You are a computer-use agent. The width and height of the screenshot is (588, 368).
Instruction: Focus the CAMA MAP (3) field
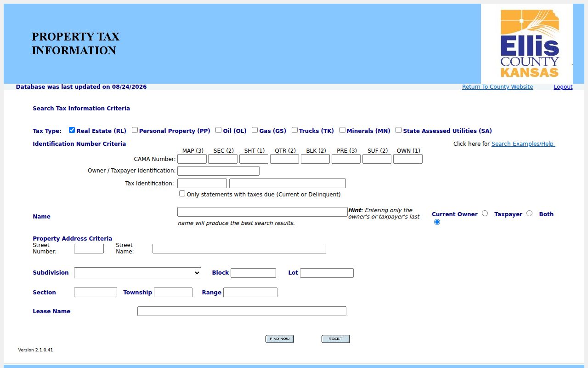(x=192, y=159)
